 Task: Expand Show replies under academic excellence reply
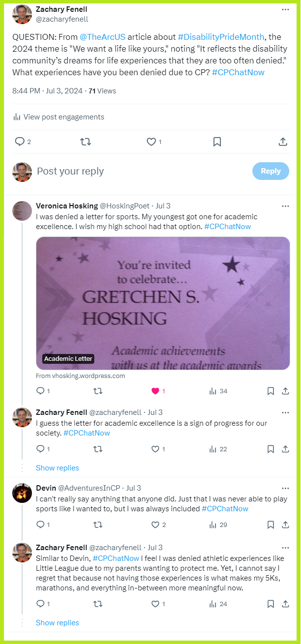pyautogui.click(x=57, y=468)
